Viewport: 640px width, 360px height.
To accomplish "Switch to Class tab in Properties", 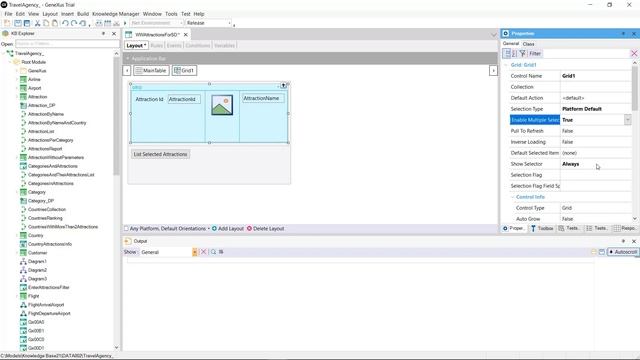I will click(528, 44).
